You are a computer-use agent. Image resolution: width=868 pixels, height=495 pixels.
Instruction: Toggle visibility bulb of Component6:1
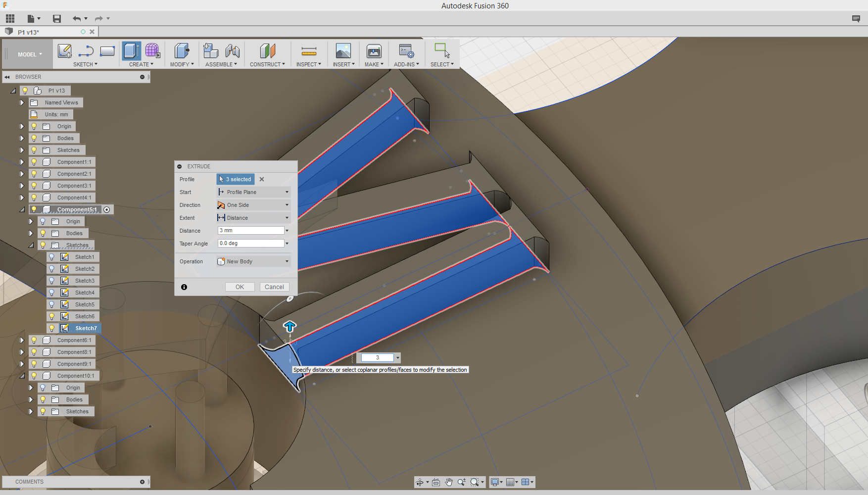click(x=34, y=340)
